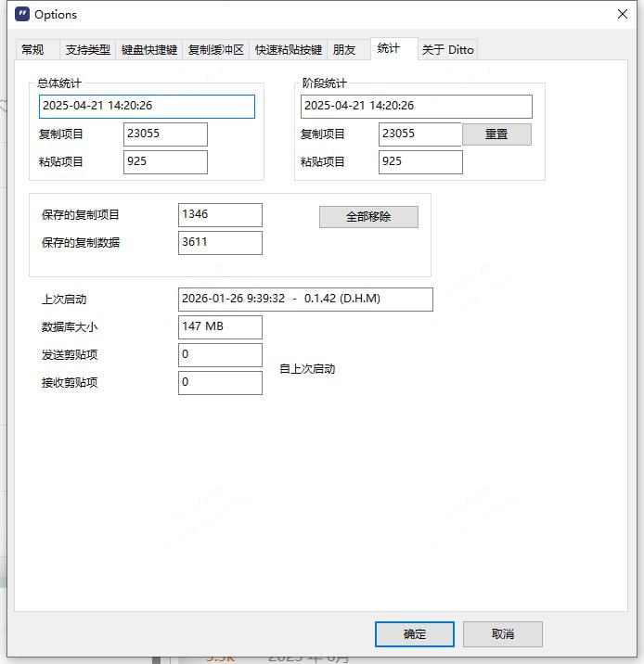Click the 数据库大小 label
This screenshot has height=664, width=644.
(70, 327)
